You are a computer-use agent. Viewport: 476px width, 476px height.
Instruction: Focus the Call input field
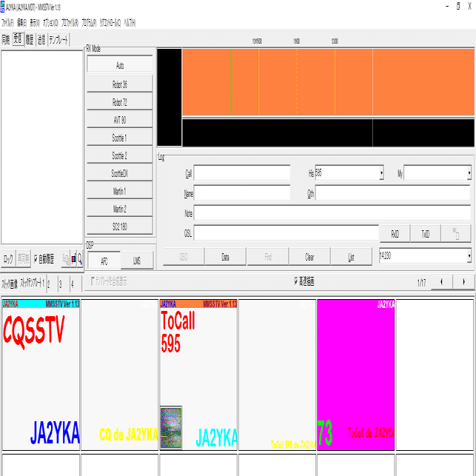pos(242,172)
